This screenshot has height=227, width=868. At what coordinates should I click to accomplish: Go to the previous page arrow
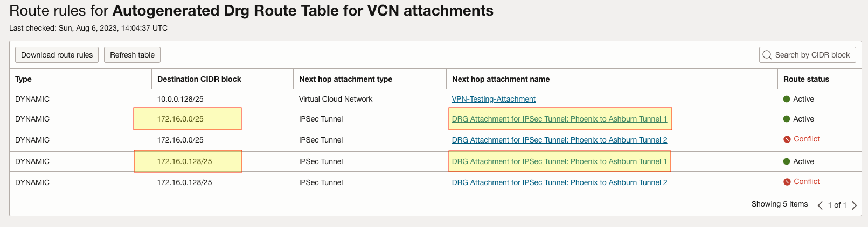[820, 205]
